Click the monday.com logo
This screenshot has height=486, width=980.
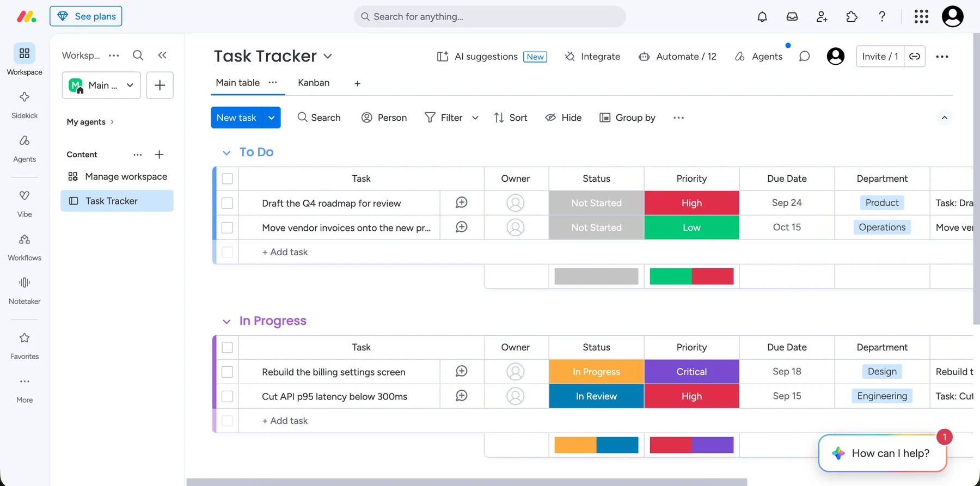pos(26,16)
